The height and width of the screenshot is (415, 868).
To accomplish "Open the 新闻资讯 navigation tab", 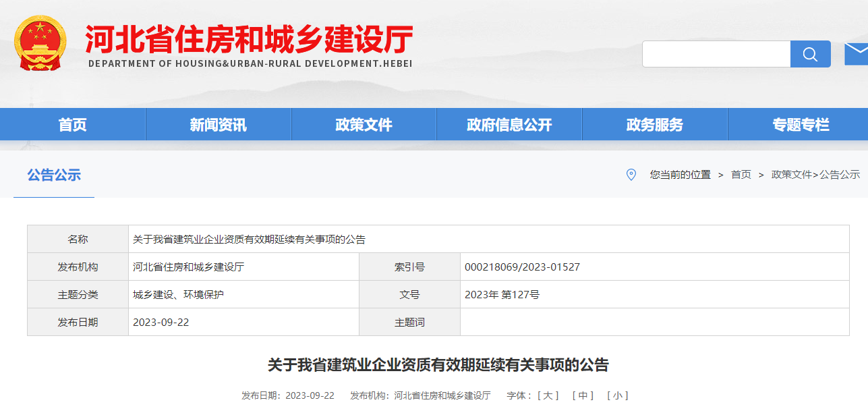I will 219,125.
